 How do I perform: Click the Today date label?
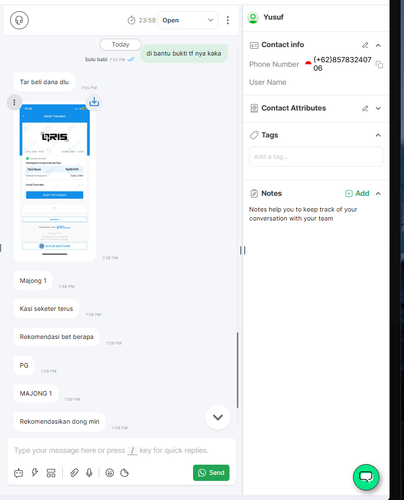[x=120, y=44]
